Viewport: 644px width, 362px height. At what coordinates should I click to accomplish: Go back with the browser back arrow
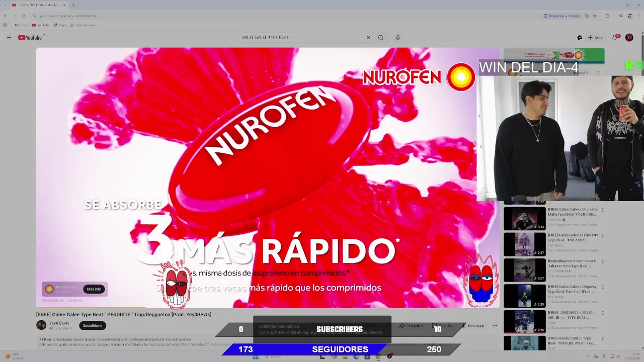click(6, 16)
